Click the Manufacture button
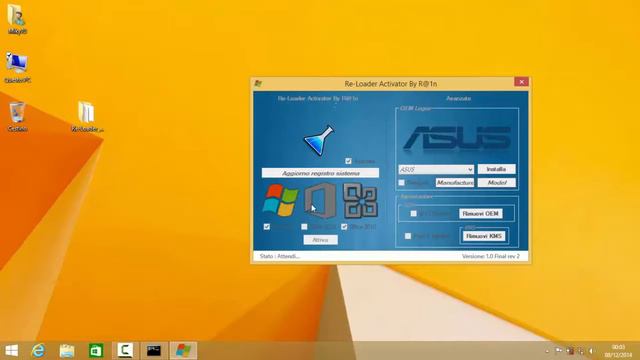The width and height of the screenshot is (640, 360). 455,182
